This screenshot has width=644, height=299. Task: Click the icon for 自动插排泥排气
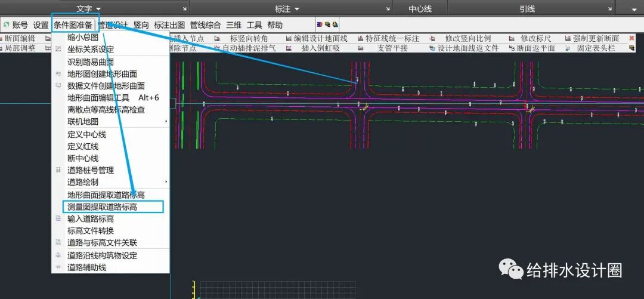(x=217, y=48)
